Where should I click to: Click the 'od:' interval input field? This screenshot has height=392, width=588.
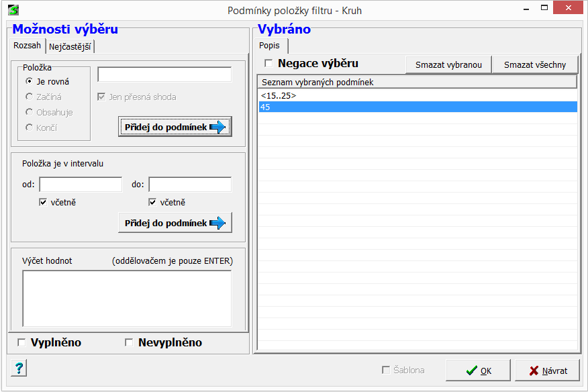pyautogui.click(x=81, y=185)
